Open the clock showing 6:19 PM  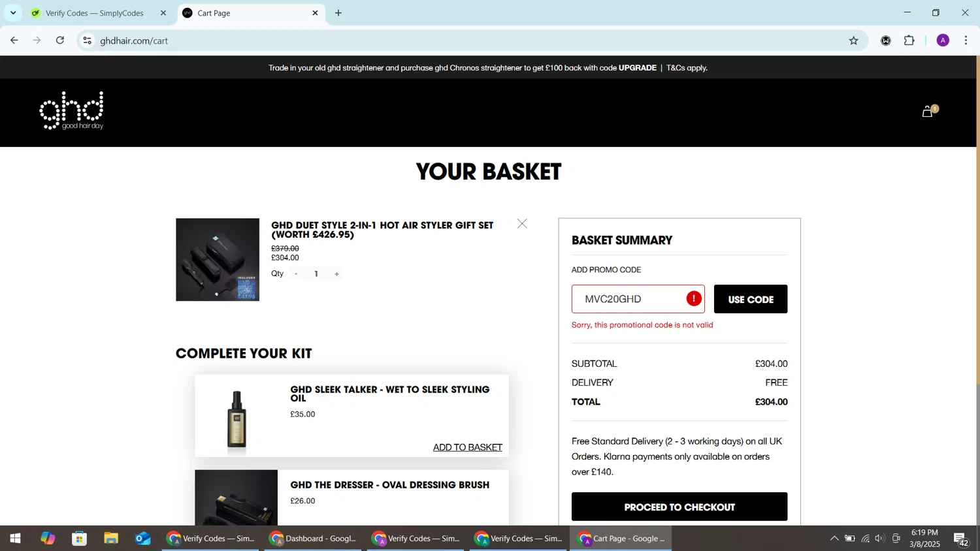pos(924,539)
